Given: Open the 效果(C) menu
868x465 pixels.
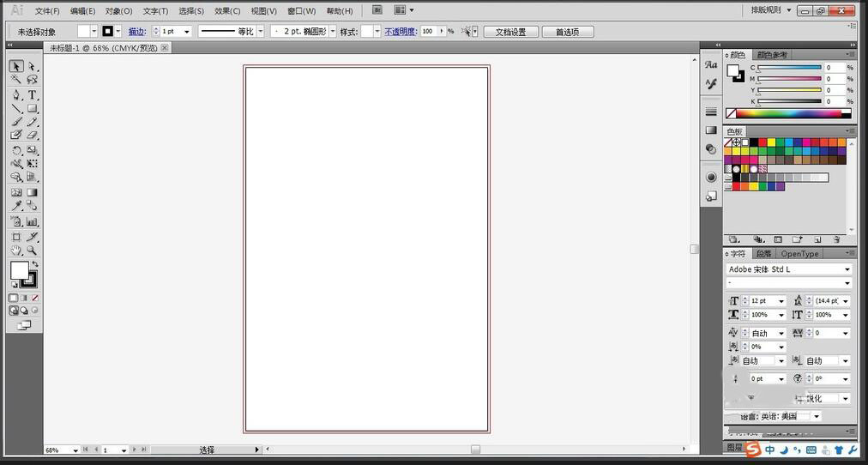Looking at the screenshot, I should coord(227,11).
